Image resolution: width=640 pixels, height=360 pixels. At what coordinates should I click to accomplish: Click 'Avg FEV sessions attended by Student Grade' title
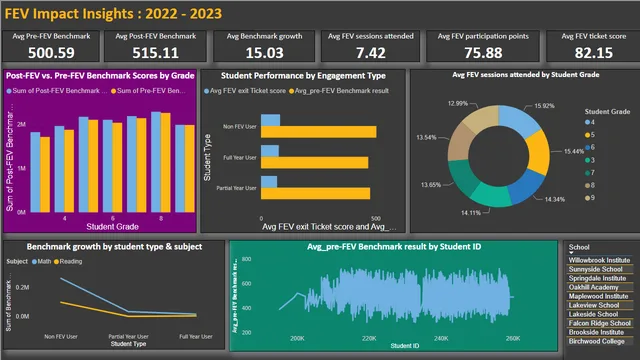526,75
